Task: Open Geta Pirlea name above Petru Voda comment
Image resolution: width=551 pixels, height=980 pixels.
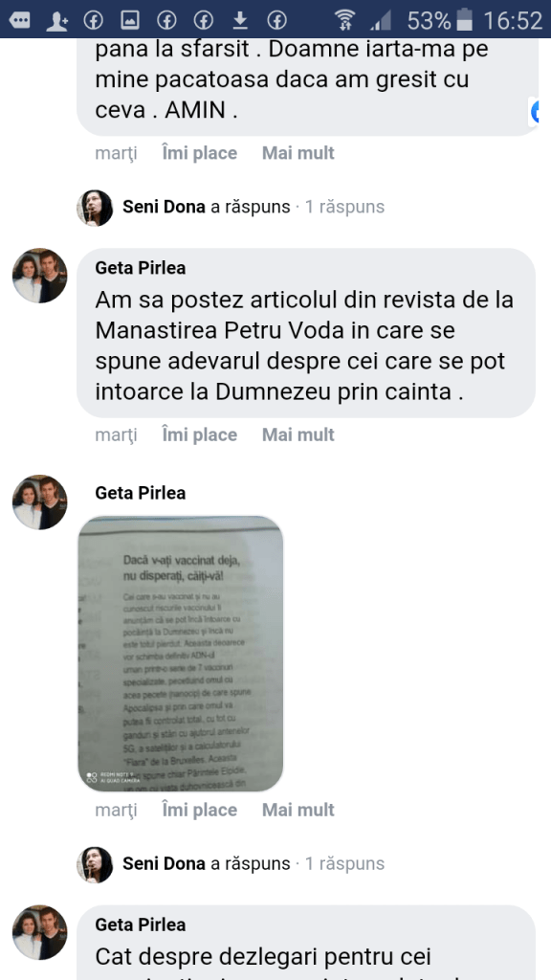Action: click(x=141, y=268)
